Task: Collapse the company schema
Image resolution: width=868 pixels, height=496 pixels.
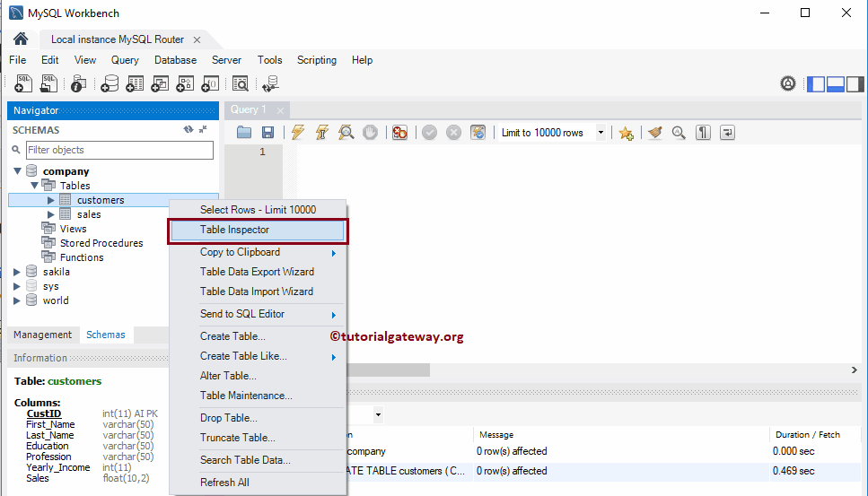Action: click(17, 170)
